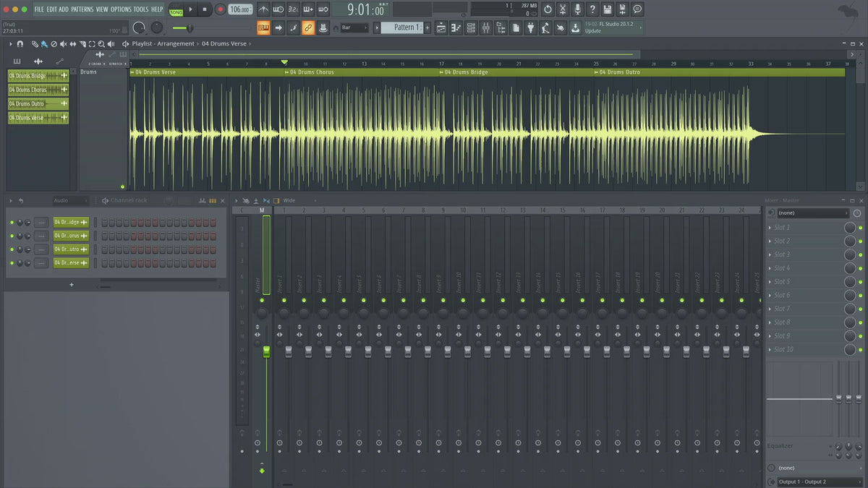The image size is (868, 488).
Task: Click the 04 Dr..utro channel button
Action: (x=67, y=249)
